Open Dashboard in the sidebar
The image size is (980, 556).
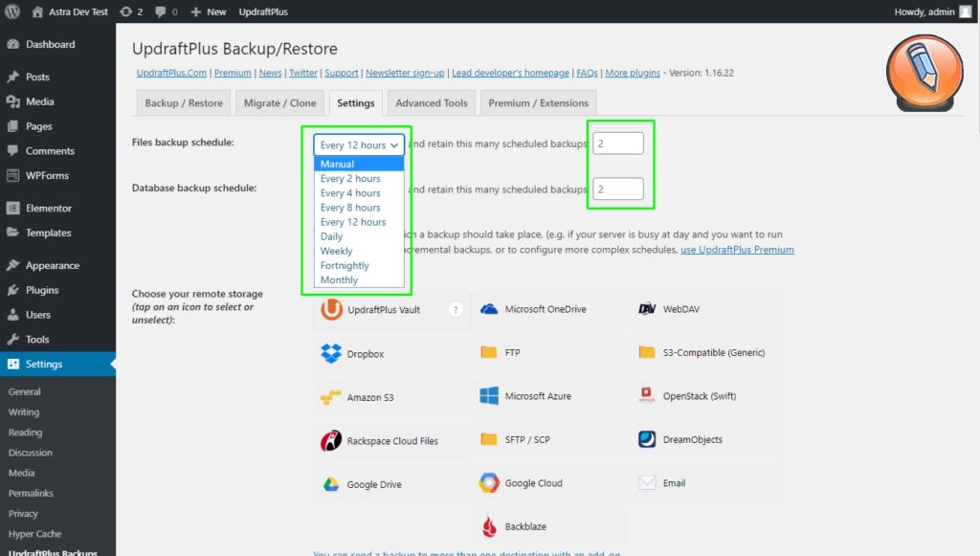pos(57,44)
